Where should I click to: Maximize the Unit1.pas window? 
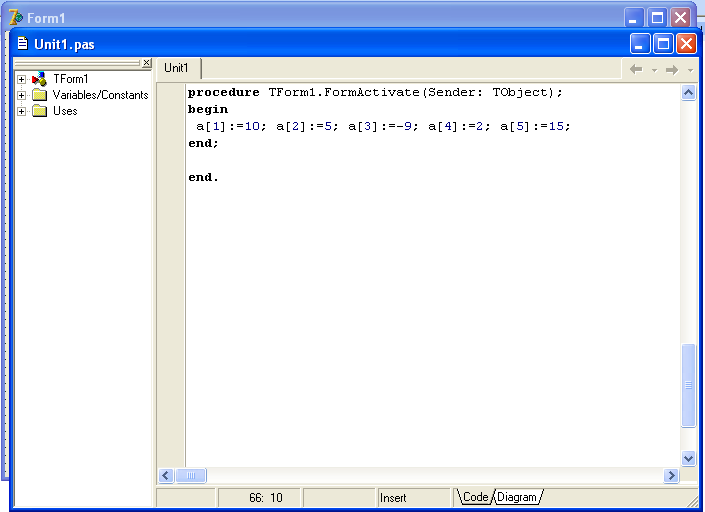663,44
